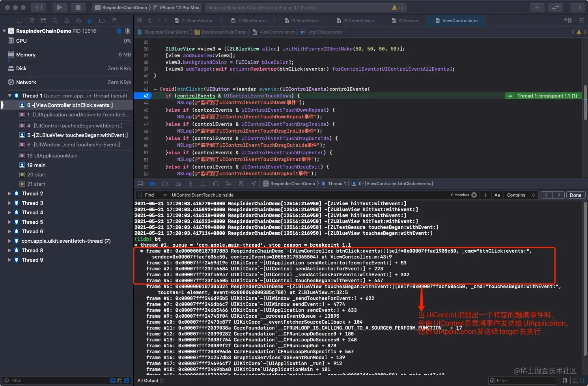Click the code review arrows button
Screen dimensions: 588x386
point(556,7)
